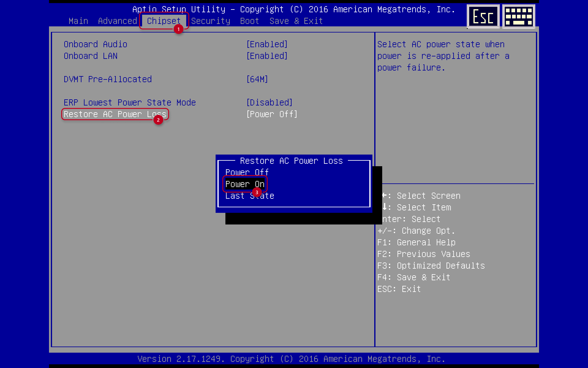This screenshot has height=368, width=588.
Task: Change Onboard Audio [Enabled] value
Action: (267, 44)
